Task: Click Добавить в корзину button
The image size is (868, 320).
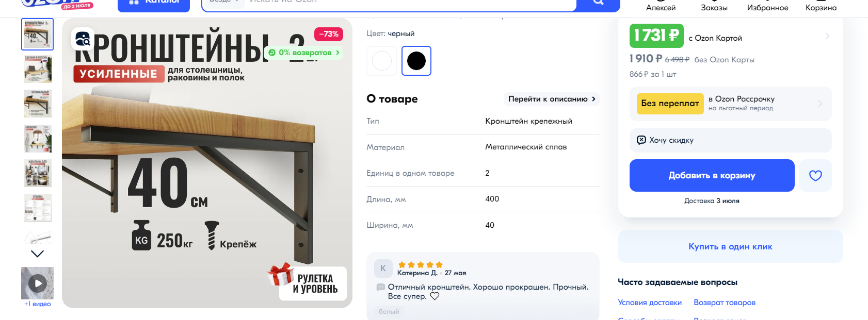Action: pyautogui.click(x=712, y=176)
